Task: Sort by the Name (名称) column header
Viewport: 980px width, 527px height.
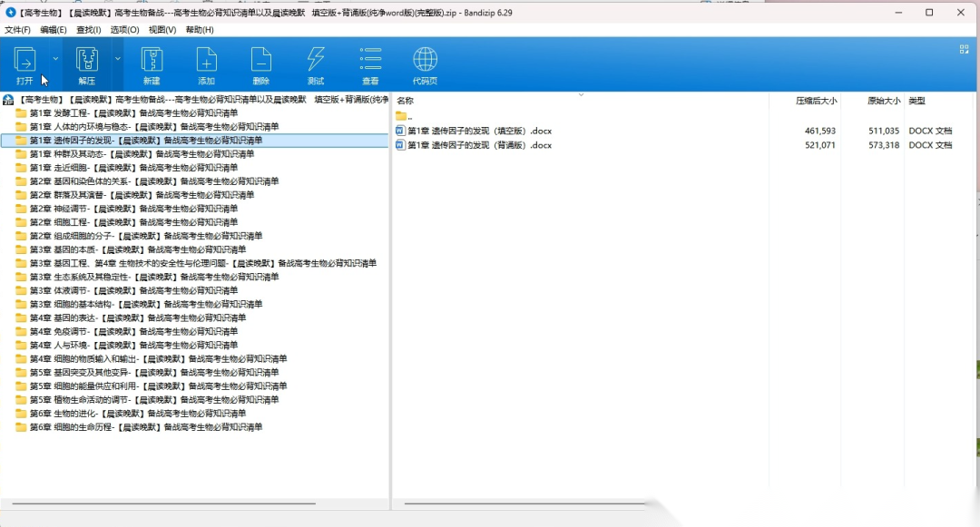Action: click(x=406, y=101)
